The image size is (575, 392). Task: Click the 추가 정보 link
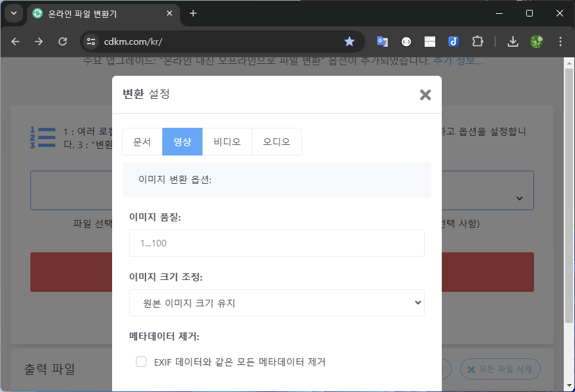click(457, 61)
